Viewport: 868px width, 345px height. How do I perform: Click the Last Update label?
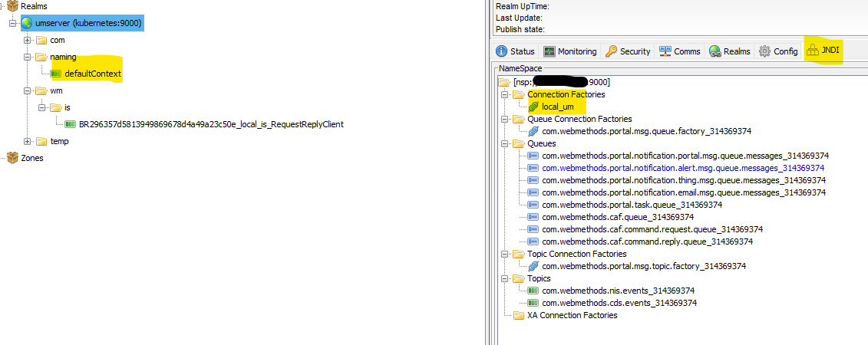tap(520, 18)
